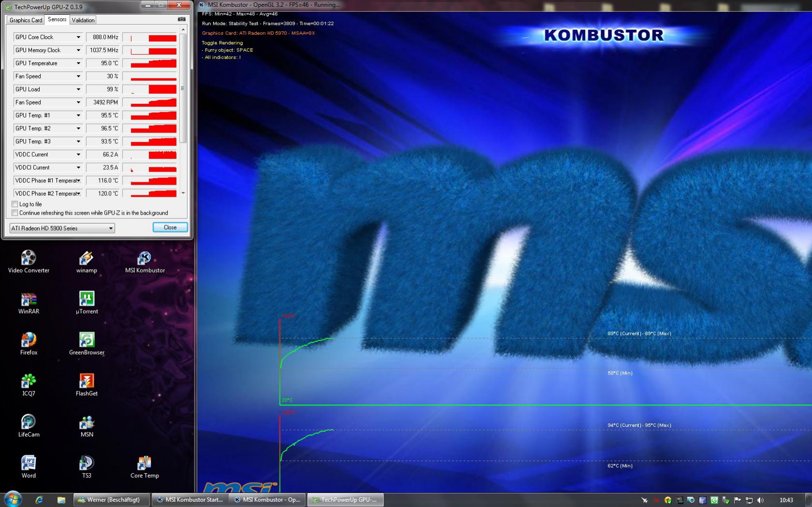Open Firefox from the desktop
The height and width of the screenshot is (507, 812).
(29, 344)
